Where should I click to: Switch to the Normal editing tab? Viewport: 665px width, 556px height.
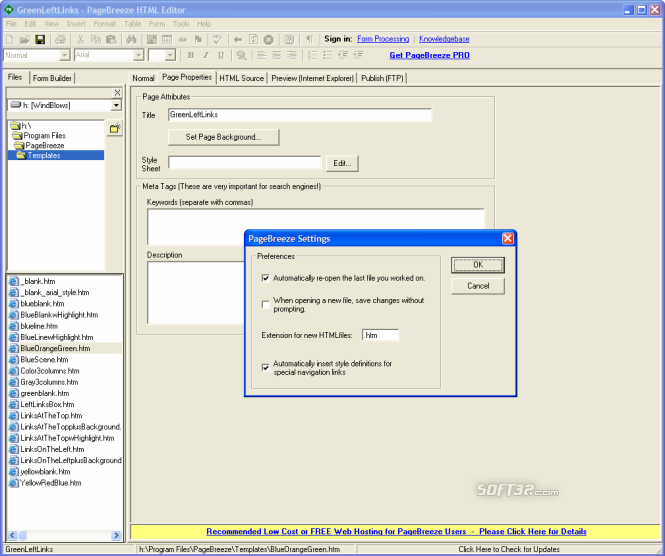pos(143,78)
